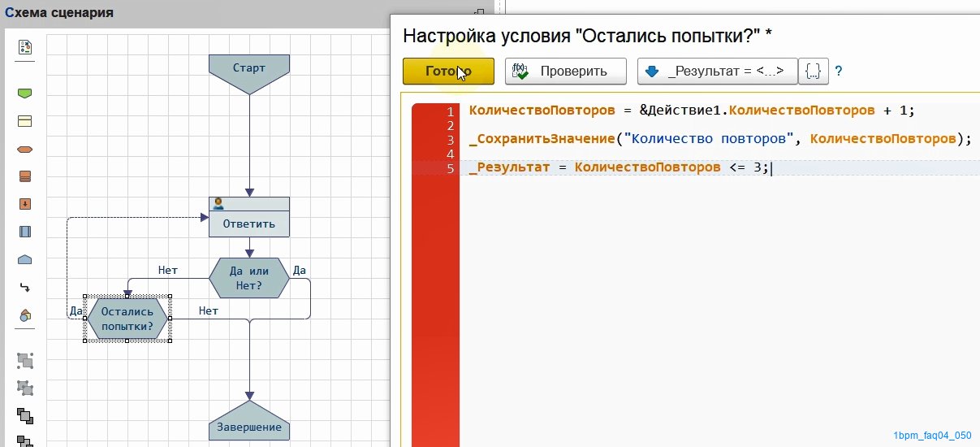This screenshot has height=447, width=980.
Task: Select the blue completion block palette icon
Action: tap(25, 259)
